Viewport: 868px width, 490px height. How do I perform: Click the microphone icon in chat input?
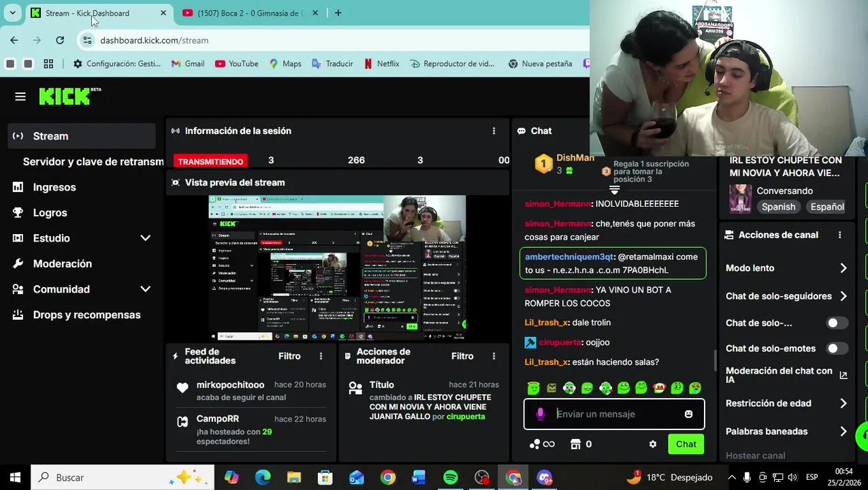point(541,414)
